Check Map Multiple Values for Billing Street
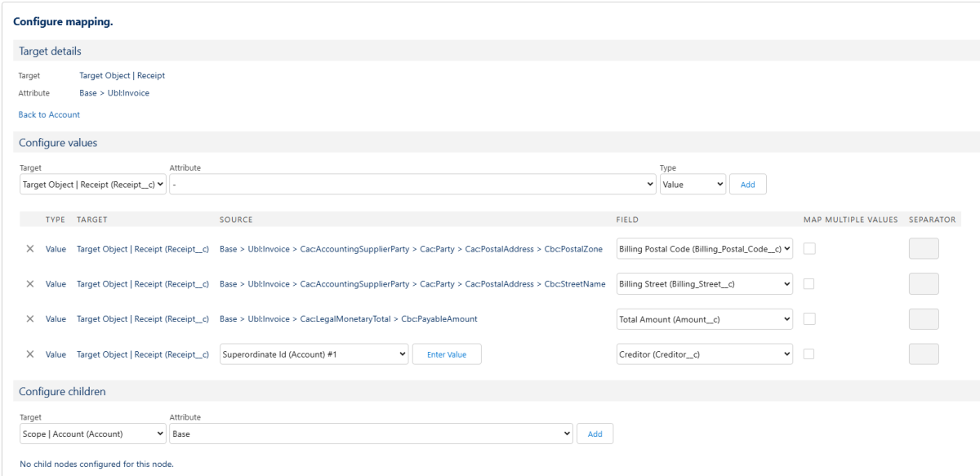Screen dimensions: 980x476 click(x=810, y=284)
